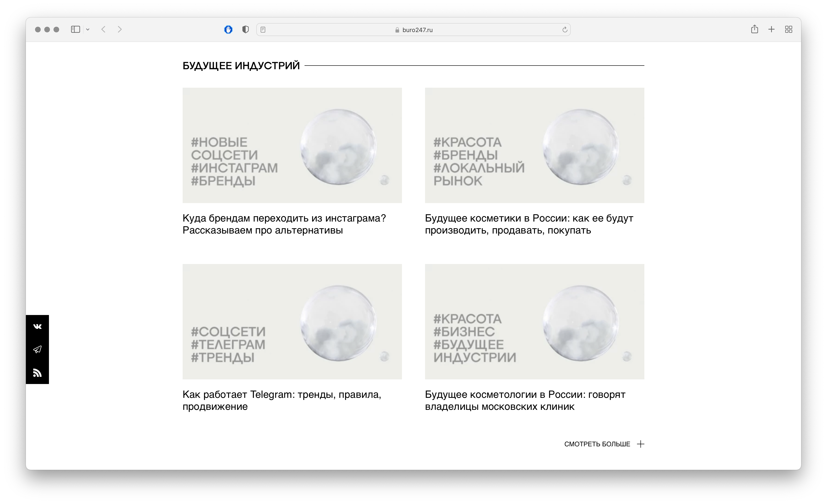Screen dimensions: 827x504
Task: Click the blue hand extension icon
Action: (x=228, y=30)
